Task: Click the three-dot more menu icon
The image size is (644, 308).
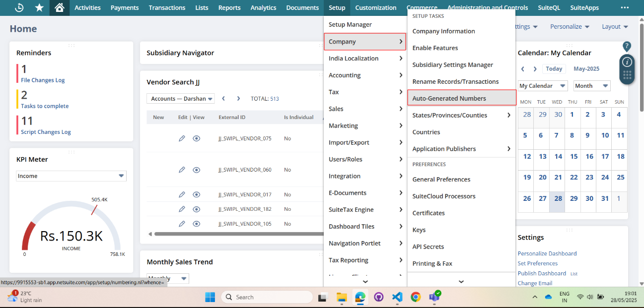Action: point(625,8)
